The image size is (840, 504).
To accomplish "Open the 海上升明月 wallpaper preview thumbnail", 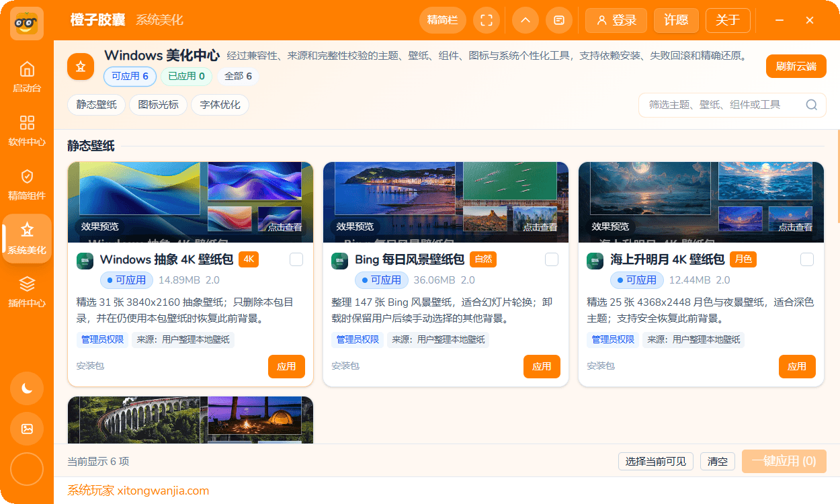I will 701,202.
